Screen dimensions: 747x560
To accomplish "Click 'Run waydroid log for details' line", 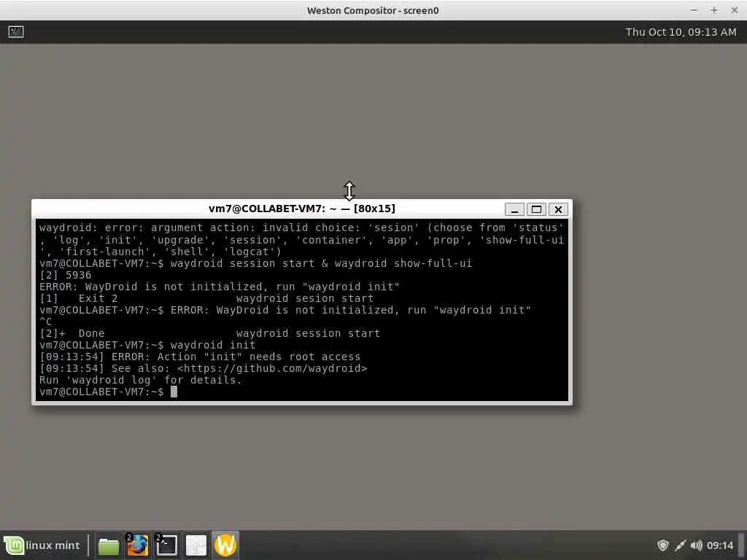I will [x=141, y=381].
